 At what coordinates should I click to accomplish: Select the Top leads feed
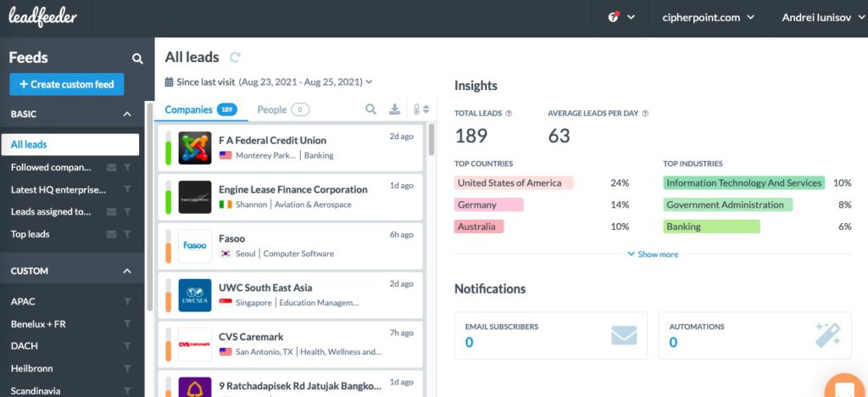coord(30,234)
